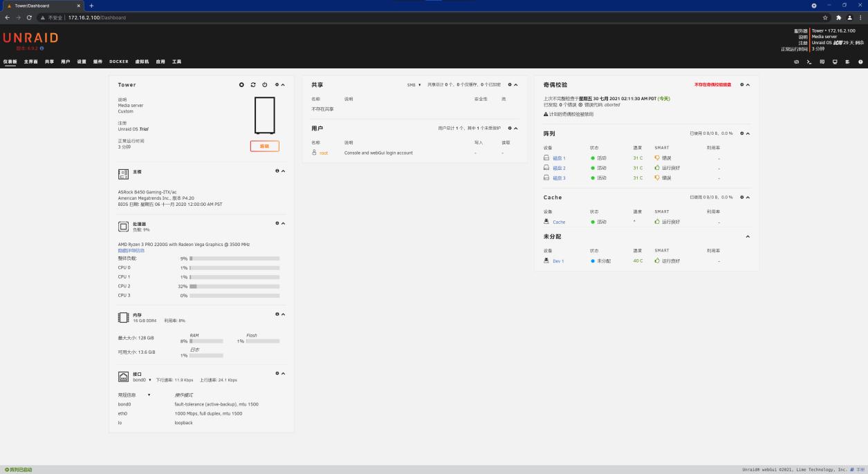Click the orange button under tower case image
This screenshot has width=868, height=474.
click(x=264, y=146)
